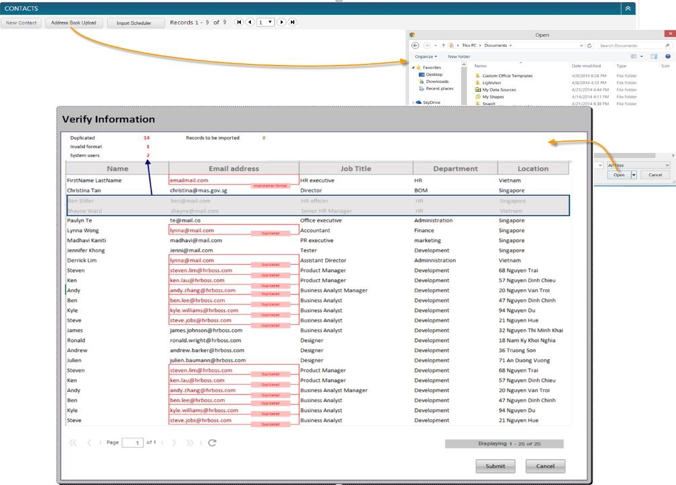
Task: Collapse the CONTACTS panel with the chevron icon
Action: point(628,8)
